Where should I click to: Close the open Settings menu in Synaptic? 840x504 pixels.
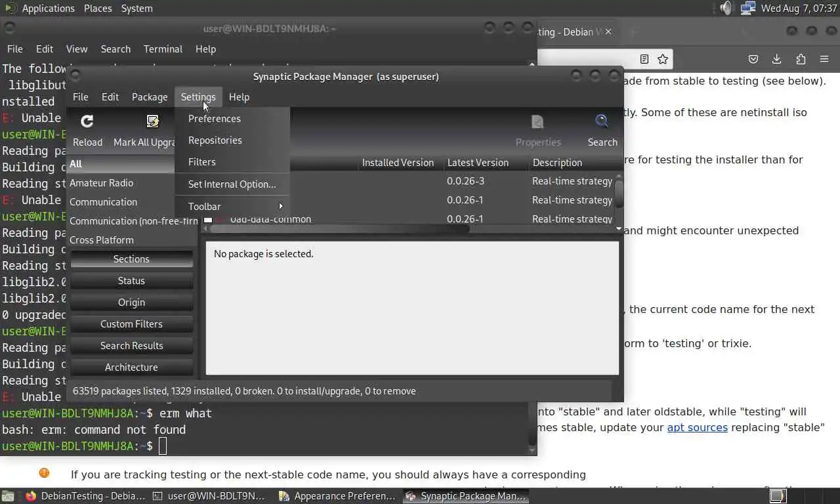click(198, 96)
